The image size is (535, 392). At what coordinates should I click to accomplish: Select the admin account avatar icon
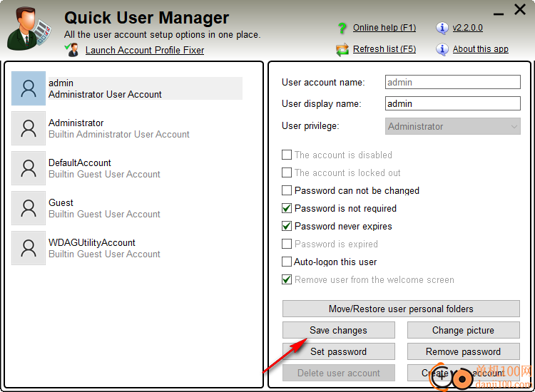point(29,88)
